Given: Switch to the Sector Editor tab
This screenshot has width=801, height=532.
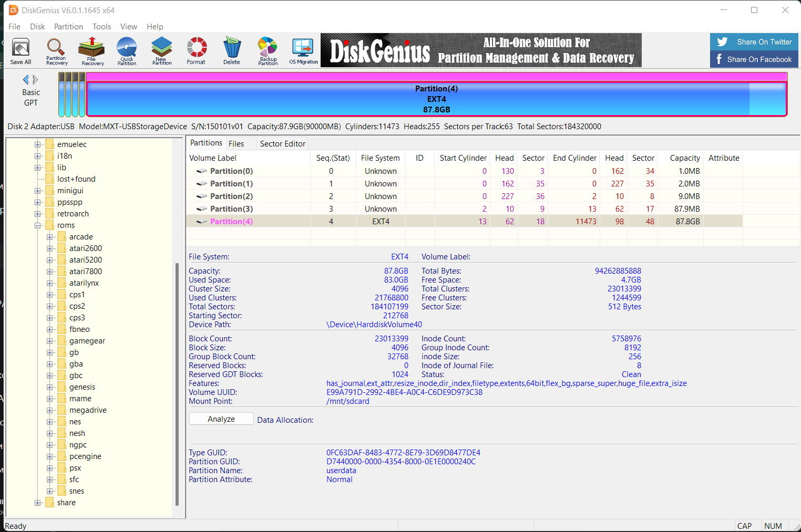Looking at the screenshot, I should [x=283, y=144].
